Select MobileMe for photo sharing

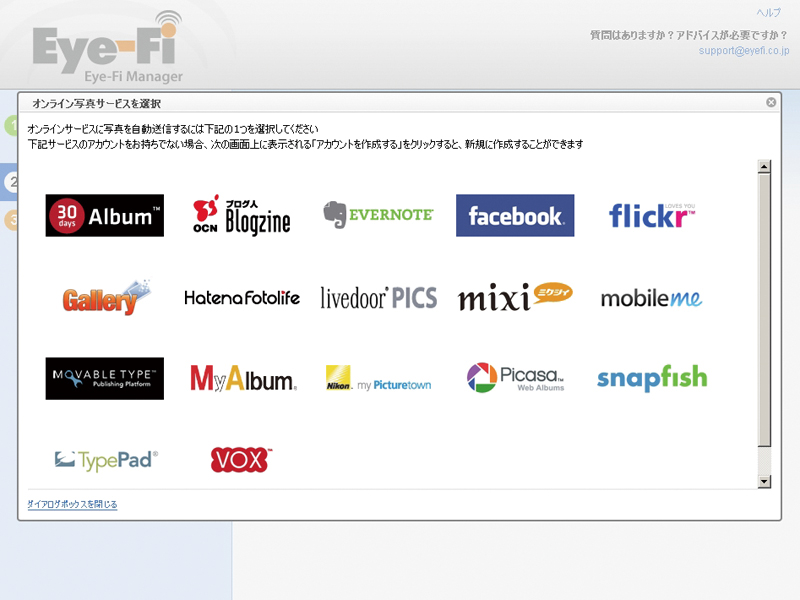coord(651,297)
